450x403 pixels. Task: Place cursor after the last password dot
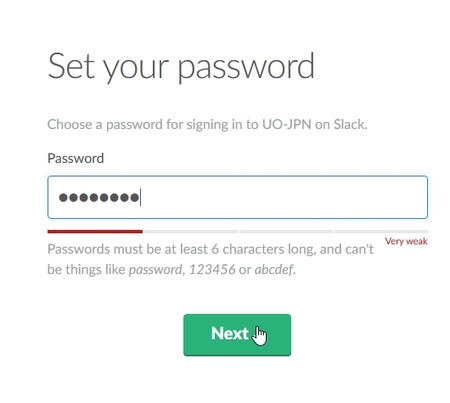140,198
